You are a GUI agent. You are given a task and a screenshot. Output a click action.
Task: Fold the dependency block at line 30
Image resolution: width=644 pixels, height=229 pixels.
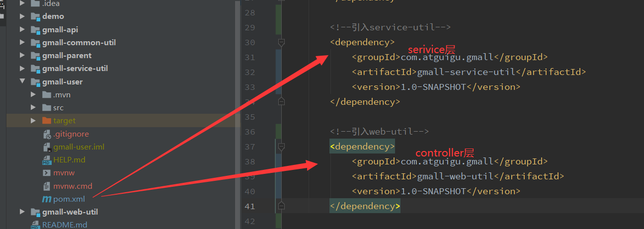pos(281,43)
